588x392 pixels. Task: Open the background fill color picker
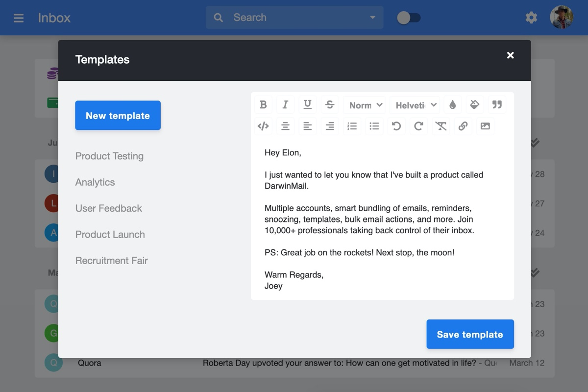tap(474, 104)
